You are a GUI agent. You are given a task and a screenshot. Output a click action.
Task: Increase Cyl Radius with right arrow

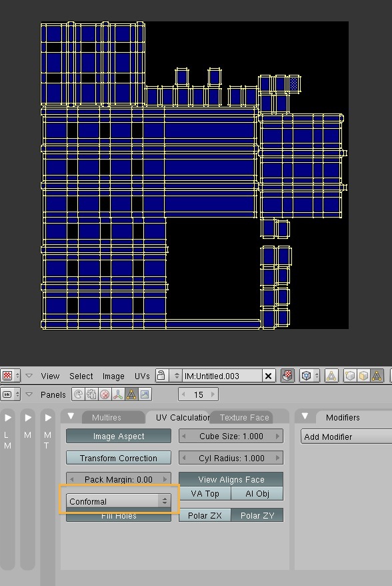[278, 457]
